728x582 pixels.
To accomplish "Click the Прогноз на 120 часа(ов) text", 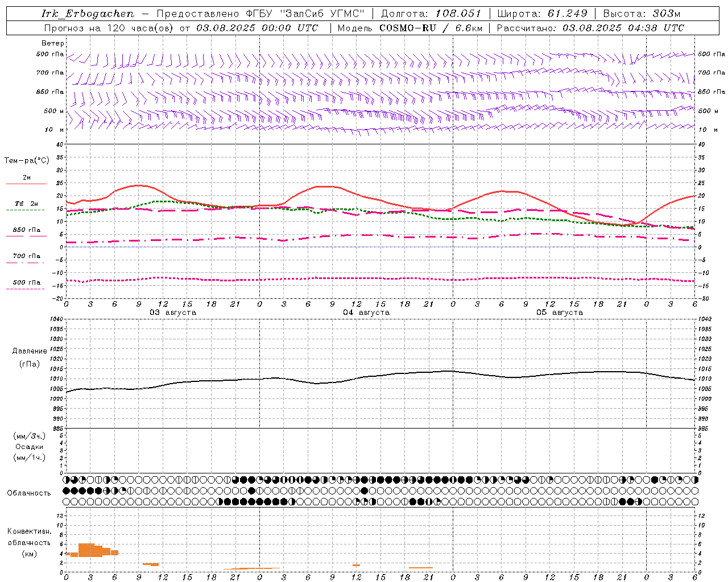I will pyautogui.click(x=110, y=28).
